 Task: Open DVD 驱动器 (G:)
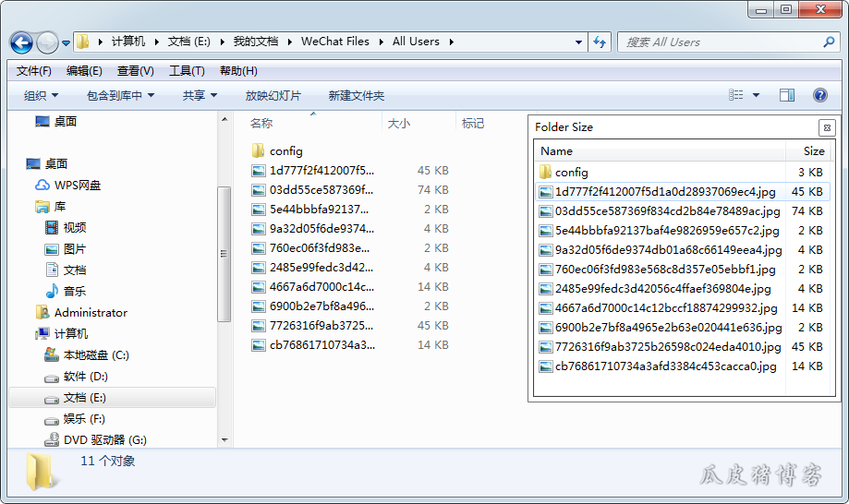pyautogui.click(x=95, y=440)
